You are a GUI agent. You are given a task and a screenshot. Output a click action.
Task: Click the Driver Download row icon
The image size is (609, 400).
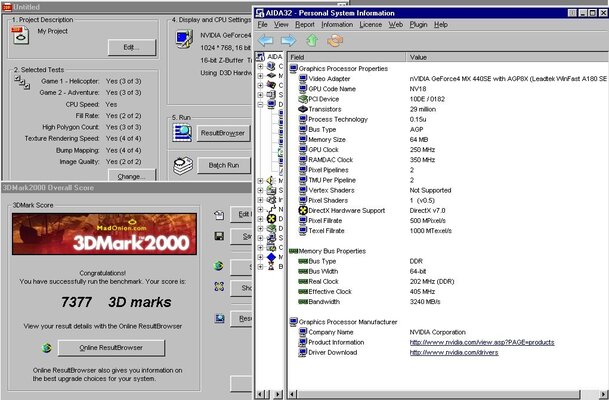tap(303, 352)
